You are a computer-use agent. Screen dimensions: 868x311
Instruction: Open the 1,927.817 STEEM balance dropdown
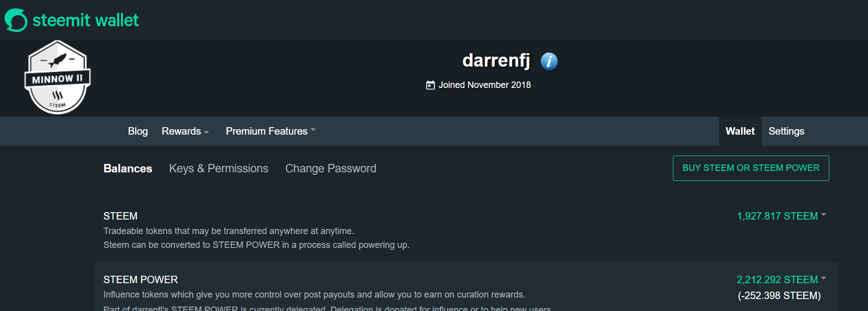pyautogui.click(x=782, y=216)
